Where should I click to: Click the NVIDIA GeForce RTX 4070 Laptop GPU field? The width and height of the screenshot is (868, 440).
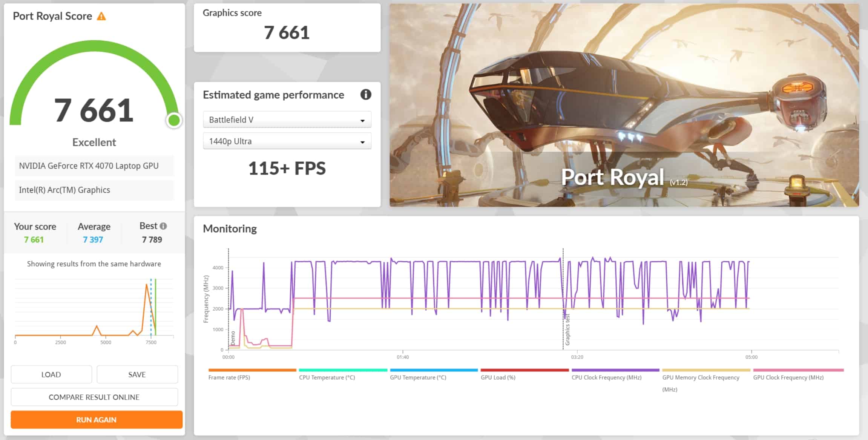[x=94, y=166]
